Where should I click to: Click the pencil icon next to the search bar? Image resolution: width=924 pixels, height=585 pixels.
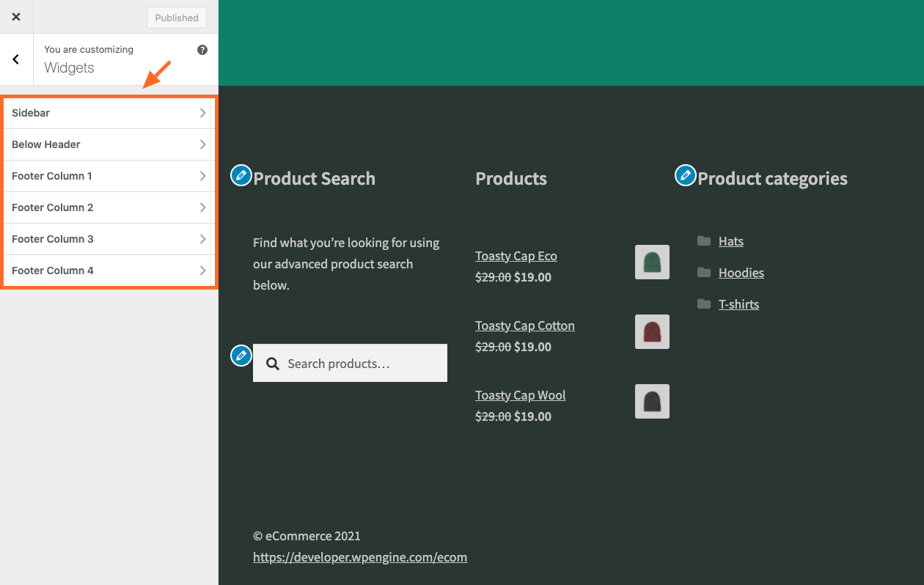[241, 355]
